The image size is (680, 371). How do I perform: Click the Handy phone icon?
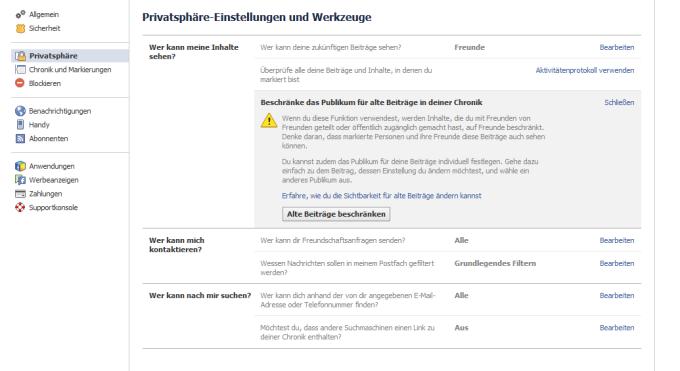click(20, 125)
